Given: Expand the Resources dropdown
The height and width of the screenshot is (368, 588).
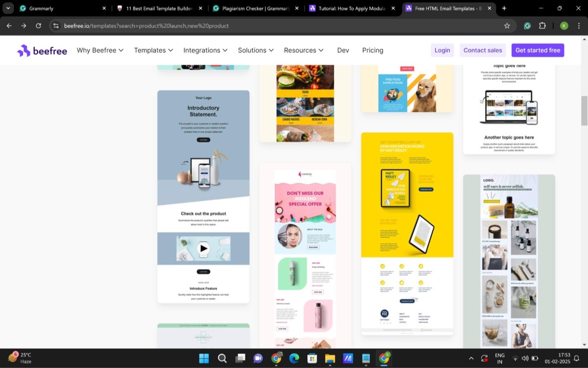Looking at the screenshot, I should coord(304,50).
